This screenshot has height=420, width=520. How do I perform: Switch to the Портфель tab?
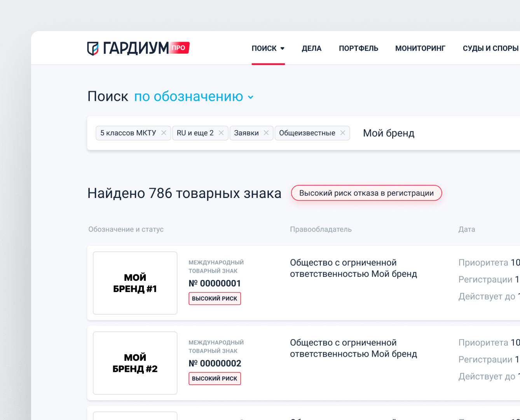[x=358, y=49]
